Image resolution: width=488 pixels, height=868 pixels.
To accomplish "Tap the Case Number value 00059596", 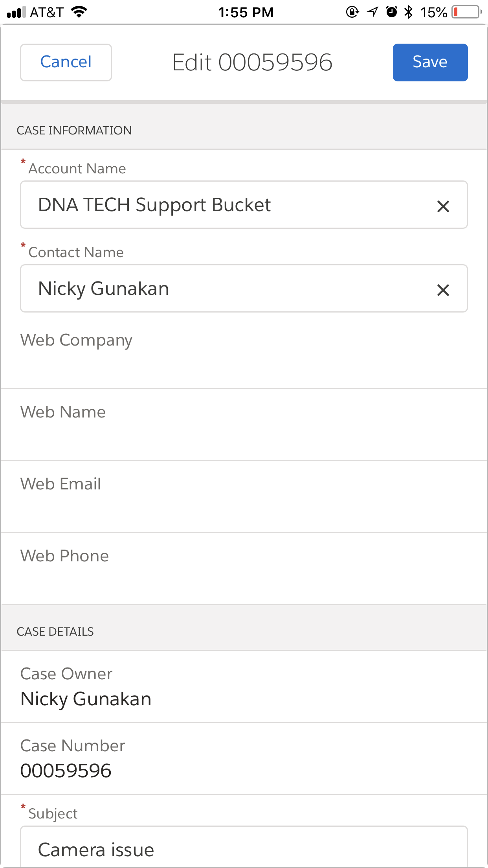I will pyautogui.click(x=66, y=771).
